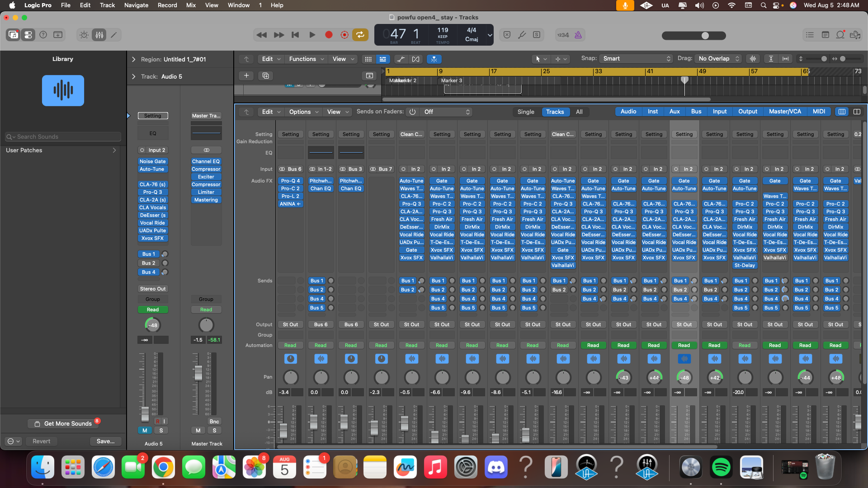Open the Loop Browser button

[840, 35]
